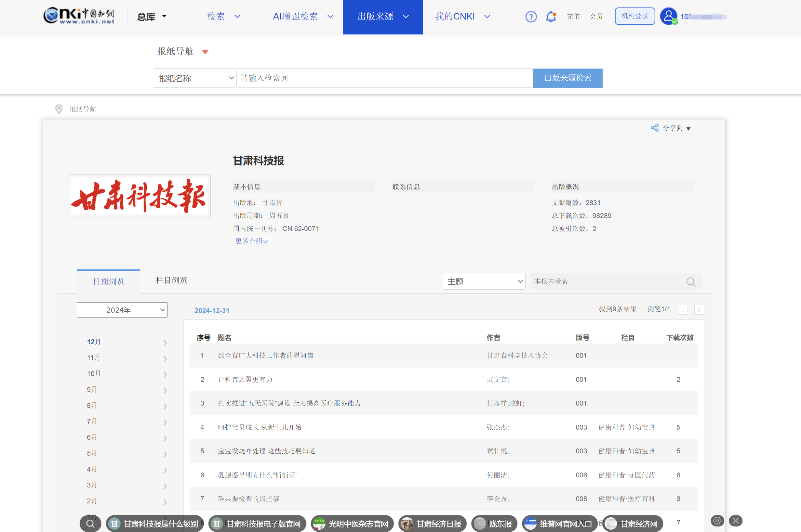Go to previous results page arrow

pyautogui.click(x=683, y=309)
